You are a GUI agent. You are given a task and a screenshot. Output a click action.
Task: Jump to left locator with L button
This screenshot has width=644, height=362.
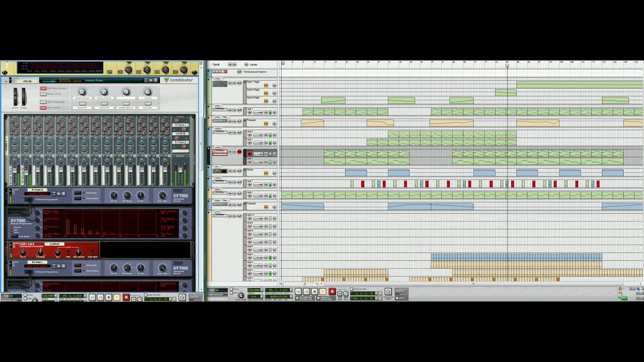tap(380, 293)
